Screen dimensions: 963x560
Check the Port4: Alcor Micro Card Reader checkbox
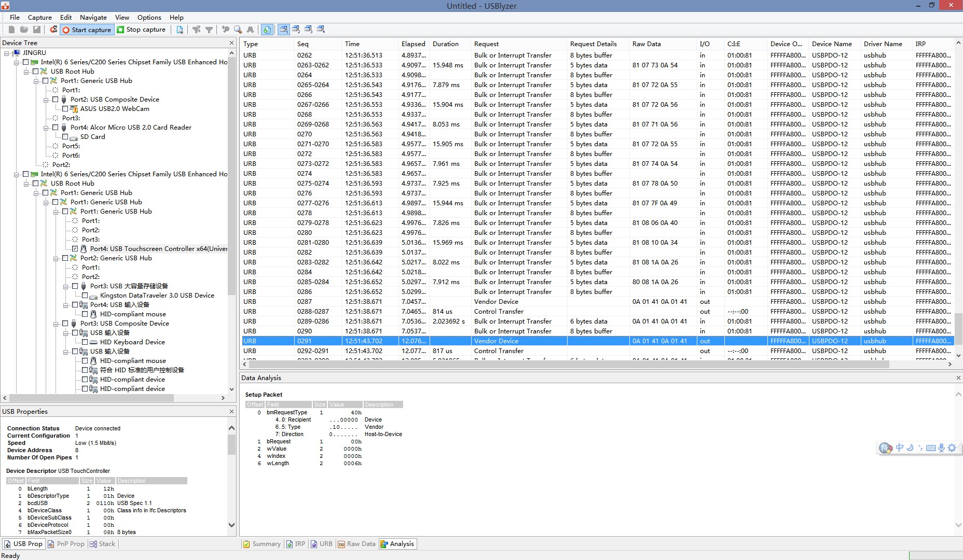55,127
